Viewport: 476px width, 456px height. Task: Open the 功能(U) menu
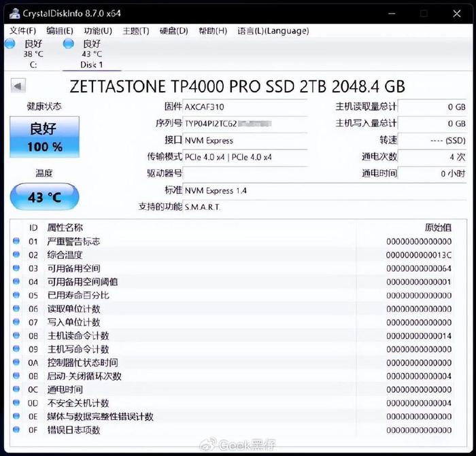pos(98,31)
